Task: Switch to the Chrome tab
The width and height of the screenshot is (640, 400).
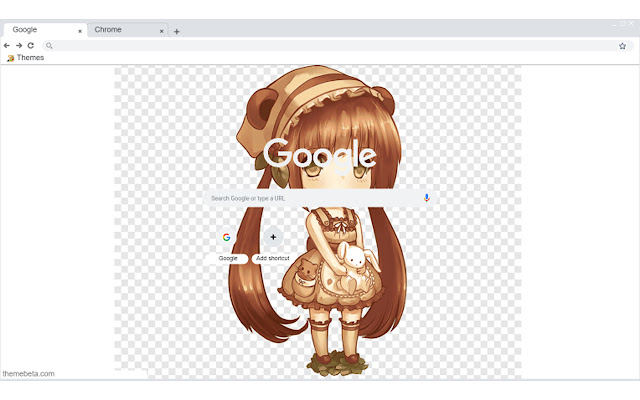Action: pos(127,30)
